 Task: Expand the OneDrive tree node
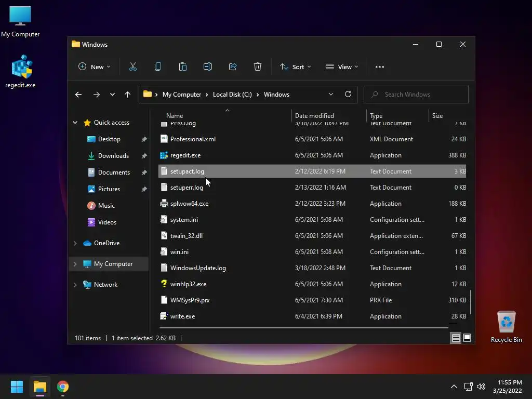click(x=75, y=243)
